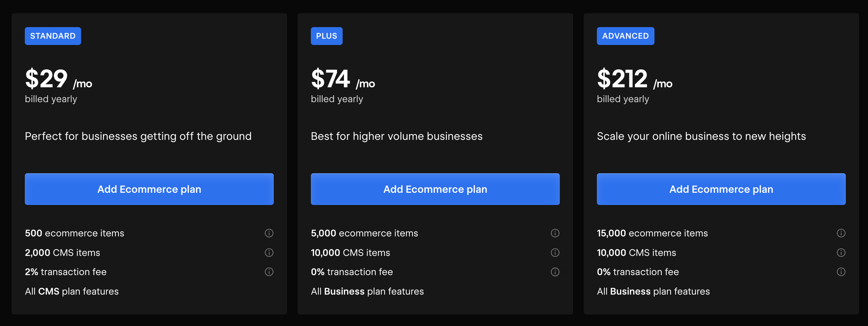Click the ADVANCED plan badge
This screenshot has height=326, width=868.
(x=625, y=36)
